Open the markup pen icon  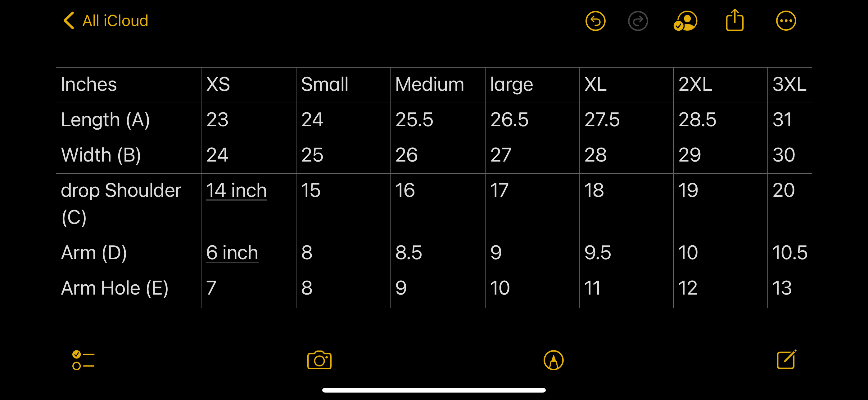pos(553,360)
